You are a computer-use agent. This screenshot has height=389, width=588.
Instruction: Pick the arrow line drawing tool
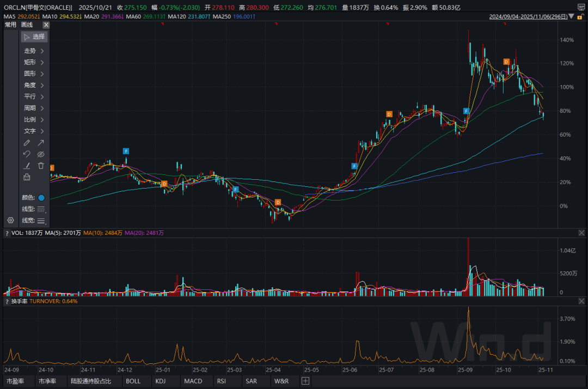click(x=41, y=143)
